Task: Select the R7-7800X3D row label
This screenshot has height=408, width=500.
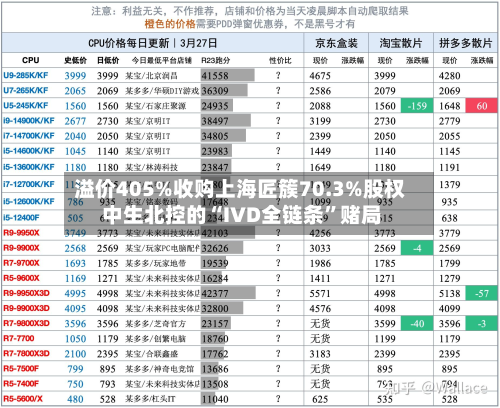Action: (x=26, y=353)
